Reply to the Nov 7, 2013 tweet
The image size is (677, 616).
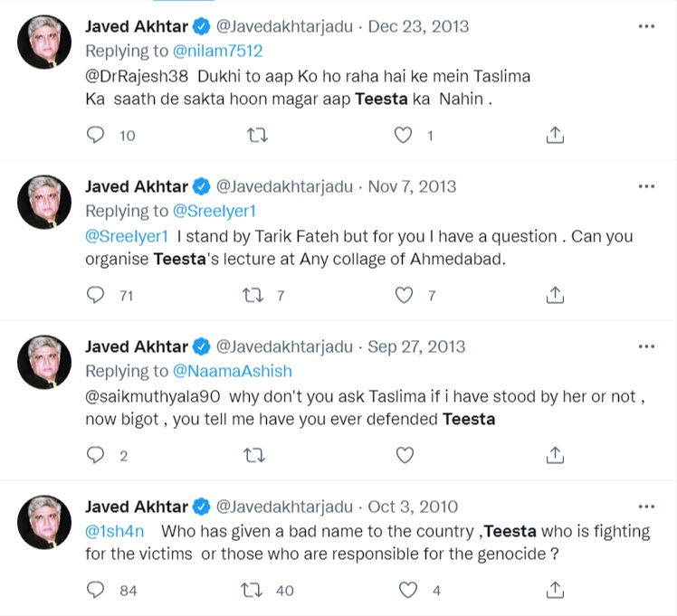[x=96, y=295]
